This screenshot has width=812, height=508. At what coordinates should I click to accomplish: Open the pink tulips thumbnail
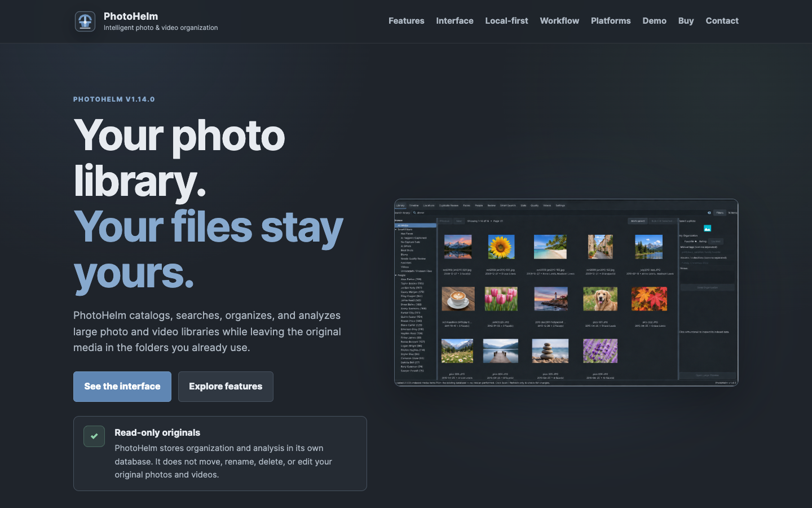[501, 299]
